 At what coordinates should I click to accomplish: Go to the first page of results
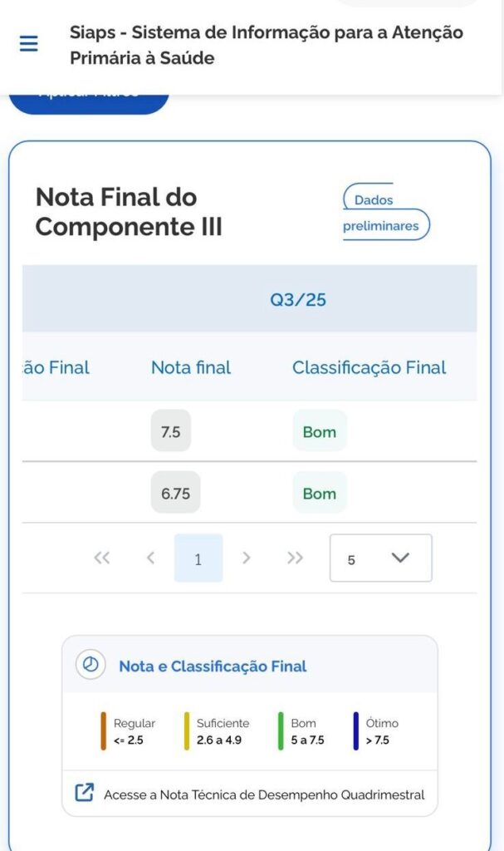click(x=102, y=558)
